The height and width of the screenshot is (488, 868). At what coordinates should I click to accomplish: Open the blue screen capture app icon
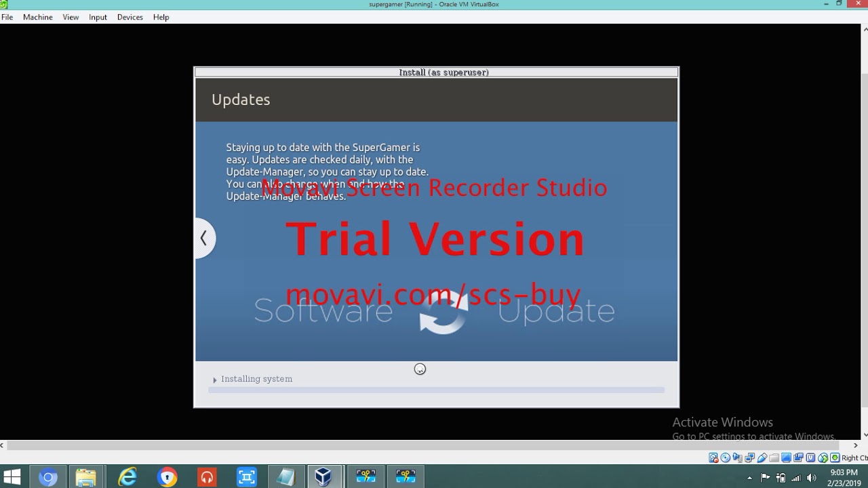tap(247, 477)
